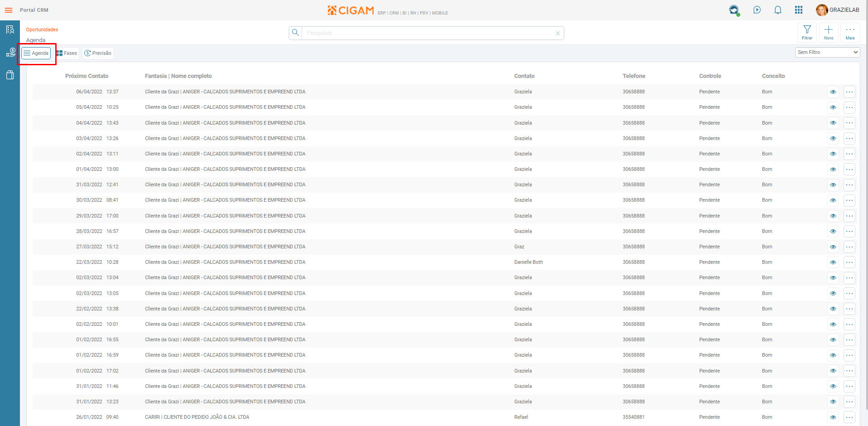The width and height of the screenshot is (868, 426).
Task: Open the apps grid launcher
Action: click(799, 10)
